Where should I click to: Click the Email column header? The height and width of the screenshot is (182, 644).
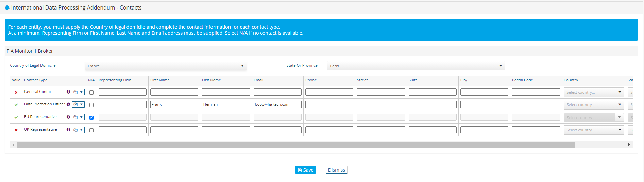[x=258, y=80]
